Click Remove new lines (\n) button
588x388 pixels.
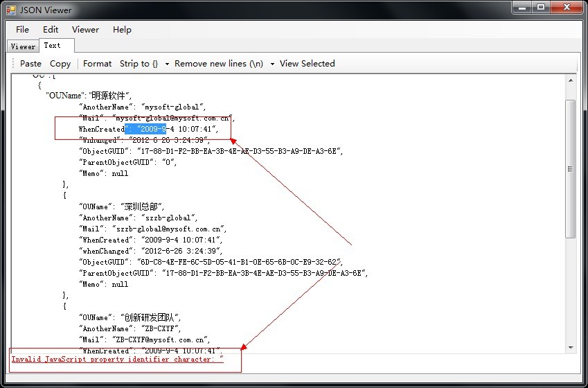tap(219, 64)
